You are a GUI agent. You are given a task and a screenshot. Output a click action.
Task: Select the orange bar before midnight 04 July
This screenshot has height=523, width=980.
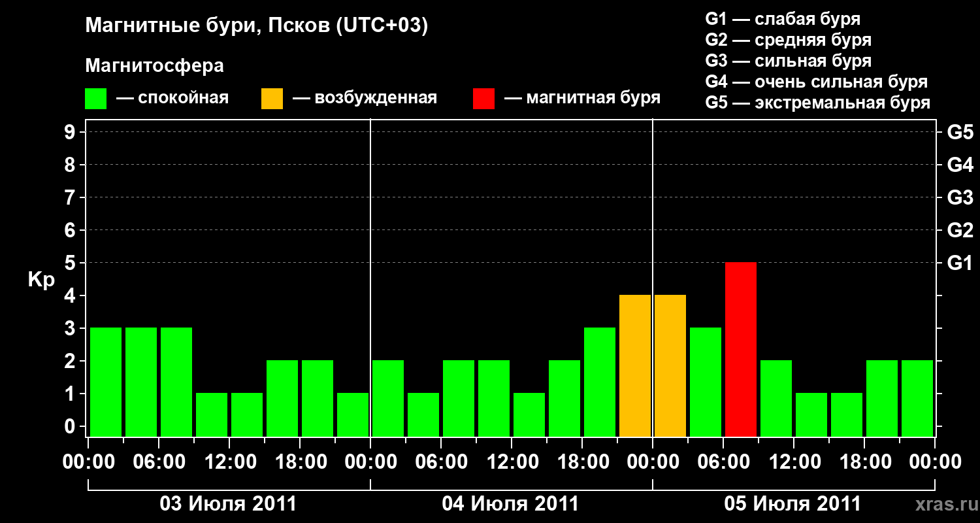pos(635,365)
